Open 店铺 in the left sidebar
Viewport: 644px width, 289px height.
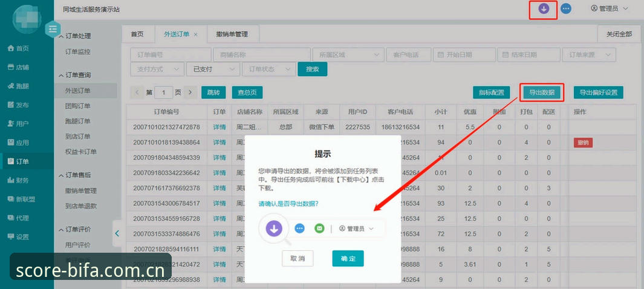tap(19, 67)
